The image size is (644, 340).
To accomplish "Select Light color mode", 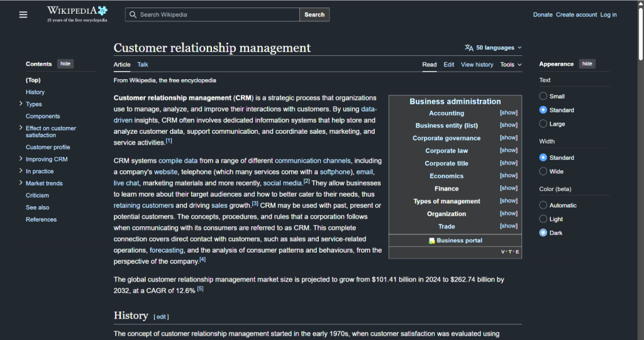I will [x=543, y=219].
